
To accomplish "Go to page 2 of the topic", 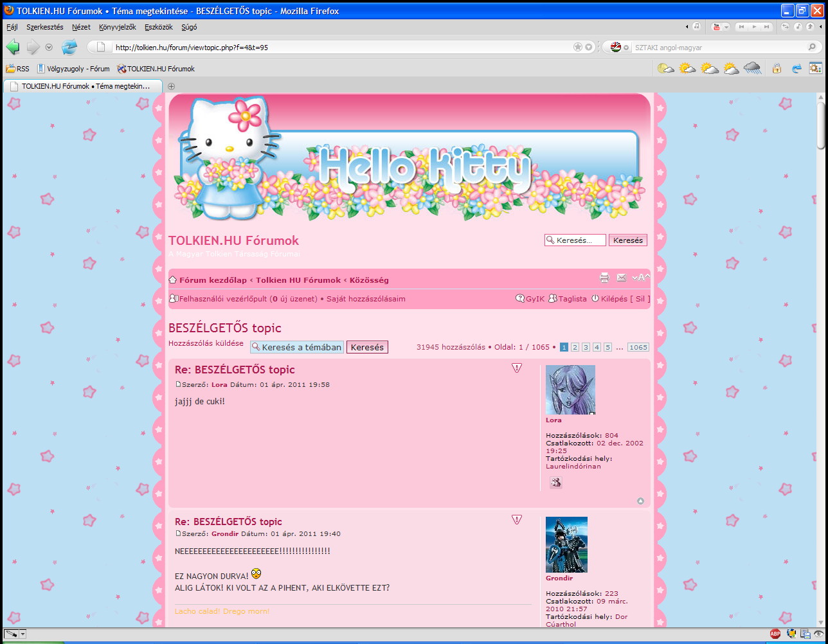I will coord(575,347).
